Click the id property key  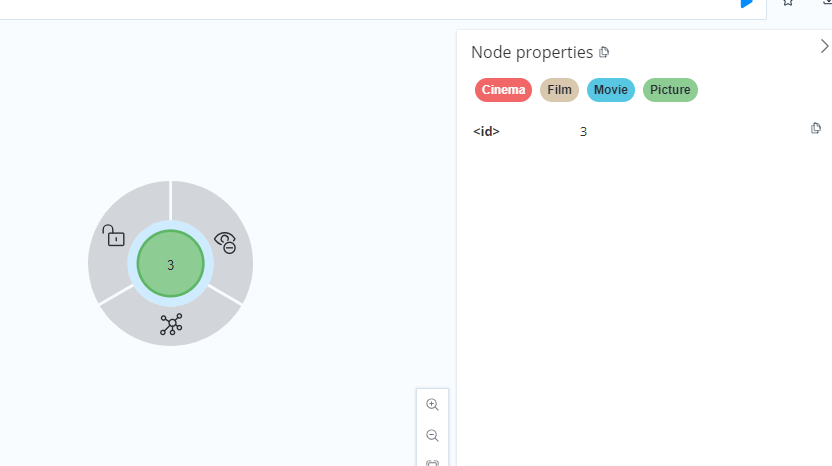point(486,132)
